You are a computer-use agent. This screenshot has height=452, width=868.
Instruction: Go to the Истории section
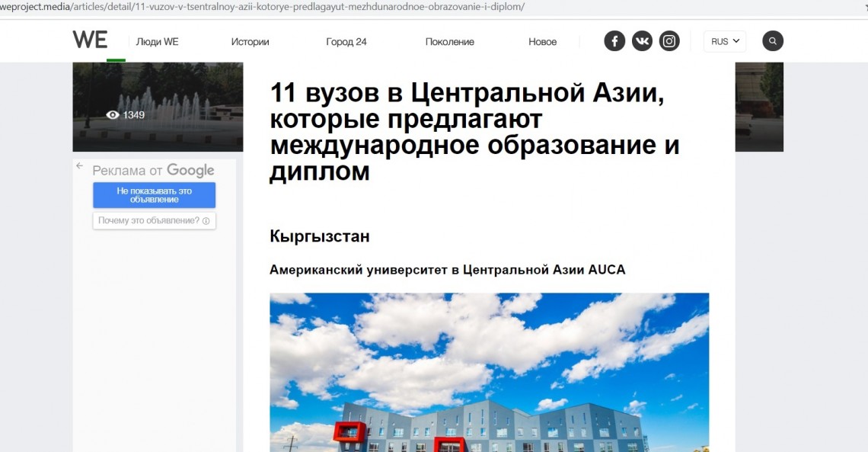coord(250,42)
